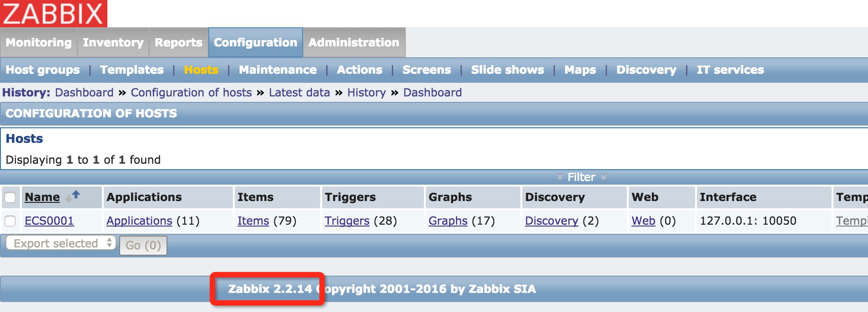Screen dimensions: 868x312
Task: Open Triggers (28) link
Action: (347, 221)
